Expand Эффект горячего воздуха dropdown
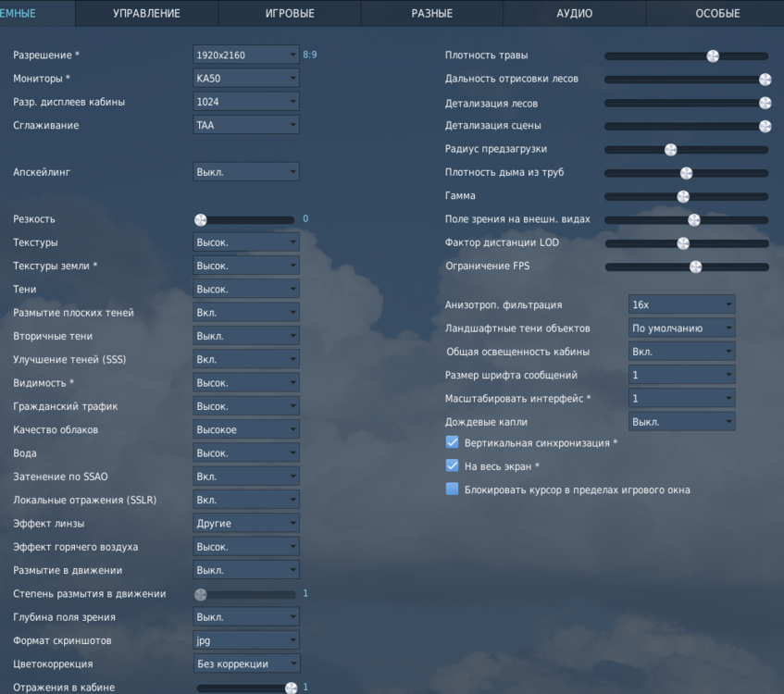Image resolution: width=784 pixels, height=694 pixels. pyautogui.click(x=246, y=547)
